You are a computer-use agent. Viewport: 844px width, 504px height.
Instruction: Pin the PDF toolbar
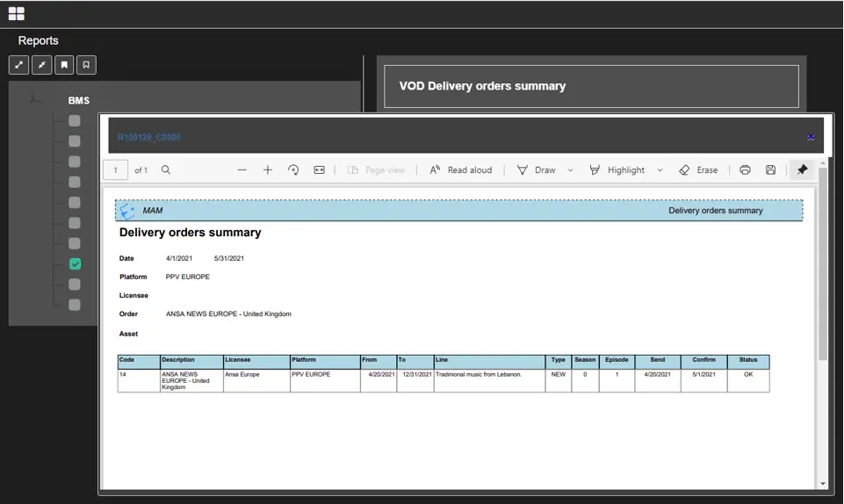(802, 170)
